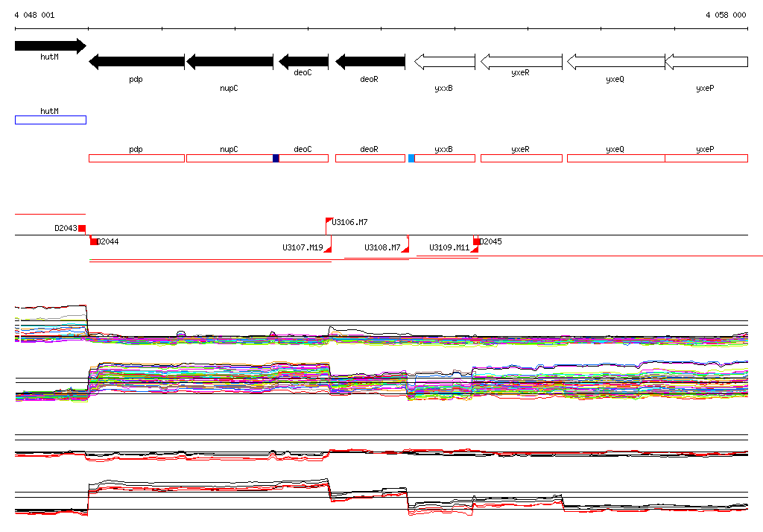Click yxxB label under the white arrow
This screenshot has height=532, width=763.
(443, 88)
